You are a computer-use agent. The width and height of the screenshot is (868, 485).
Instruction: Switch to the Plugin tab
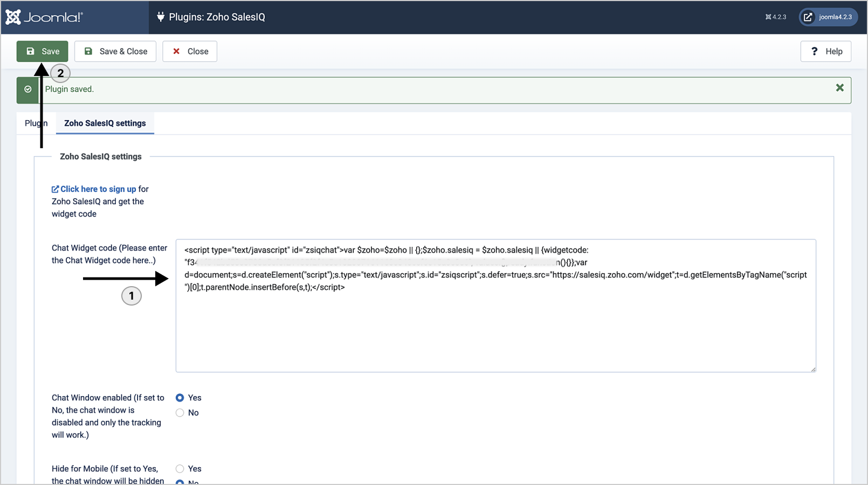pos(36,123)
